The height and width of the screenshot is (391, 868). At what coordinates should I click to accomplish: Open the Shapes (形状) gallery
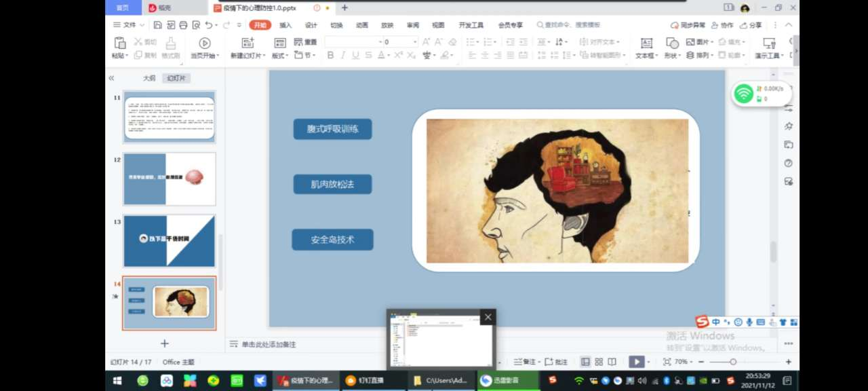tap(672, 43)
